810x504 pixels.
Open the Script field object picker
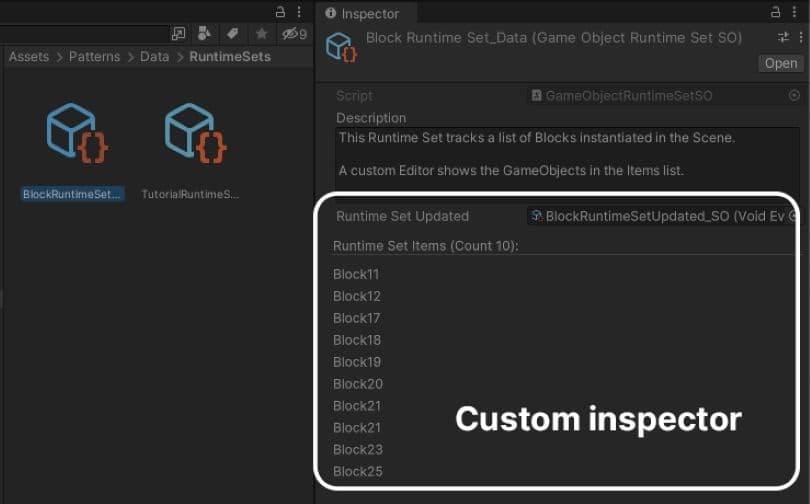click(x=795, y=96)
